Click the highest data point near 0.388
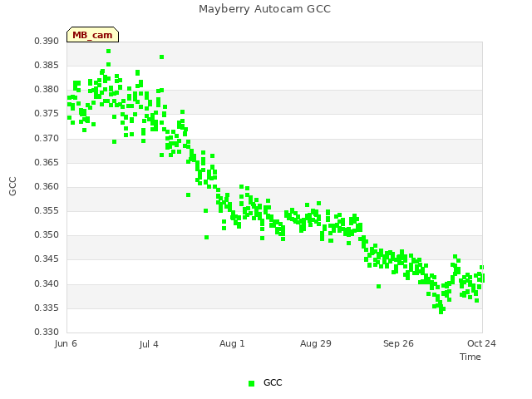The height and width of the screenshot is (399, 532). pos(109,52)
